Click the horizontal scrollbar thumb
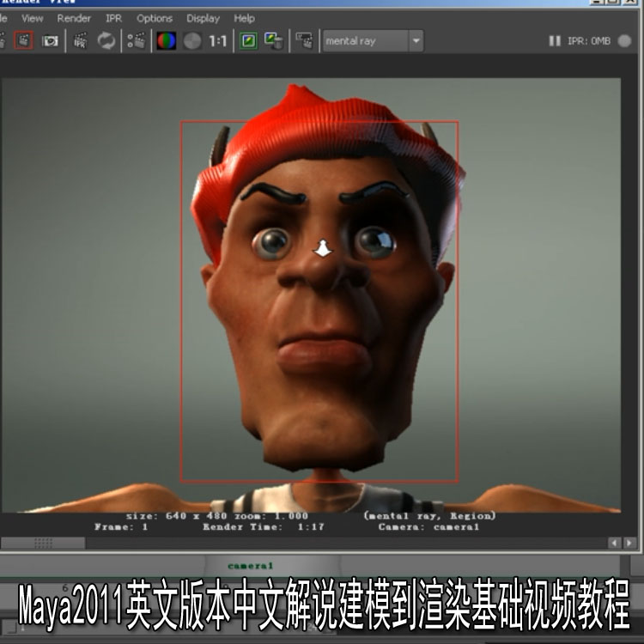 tap(43, 543)
